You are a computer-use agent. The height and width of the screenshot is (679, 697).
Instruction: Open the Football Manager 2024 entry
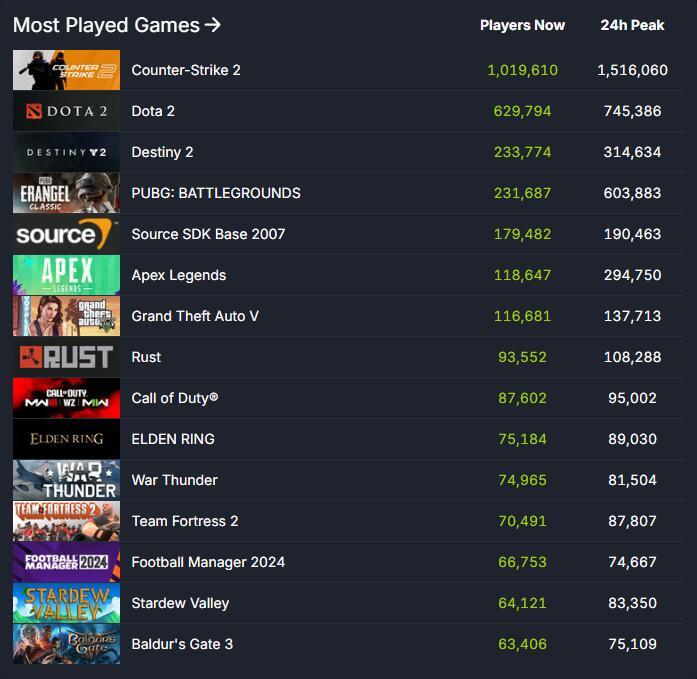tap(208, 562)
